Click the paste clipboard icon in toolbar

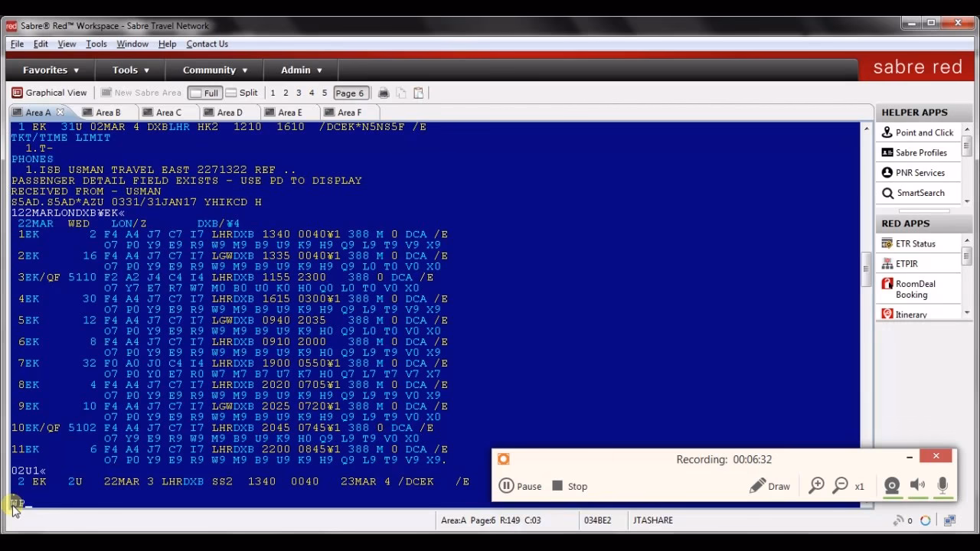[x=418, y=93]
